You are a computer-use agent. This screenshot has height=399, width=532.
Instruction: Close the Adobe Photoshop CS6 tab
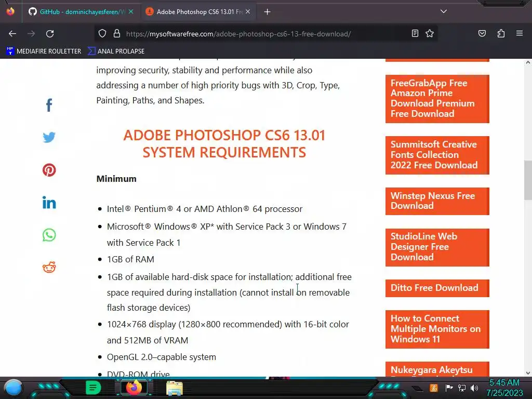(x=248, y=11)
